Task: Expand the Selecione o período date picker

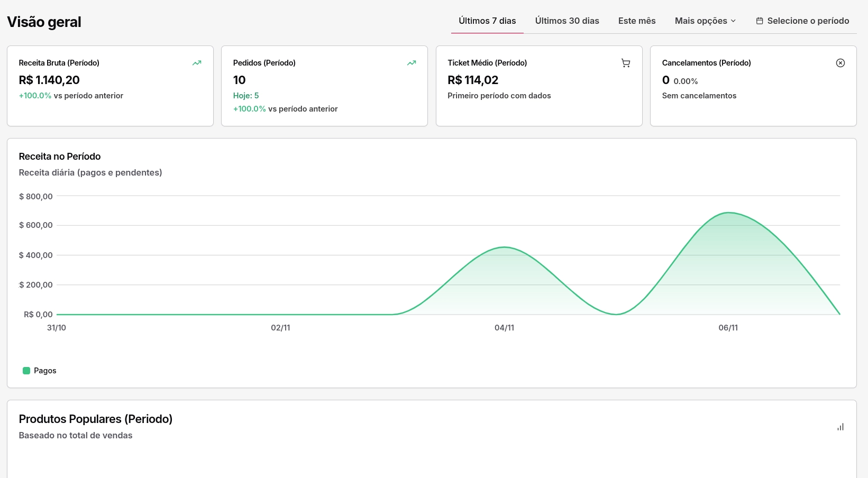Action: click(x=802, y=21)
